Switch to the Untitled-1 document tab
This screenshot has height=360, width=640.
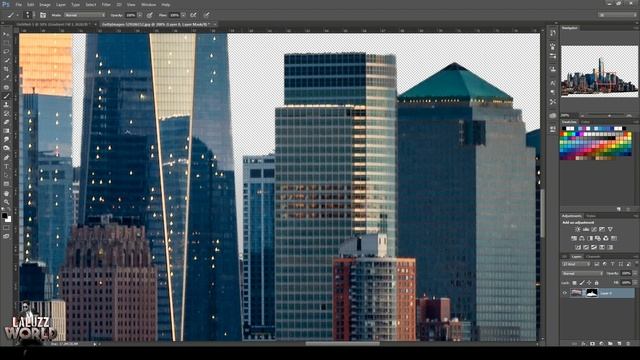[x=53, y=24]
